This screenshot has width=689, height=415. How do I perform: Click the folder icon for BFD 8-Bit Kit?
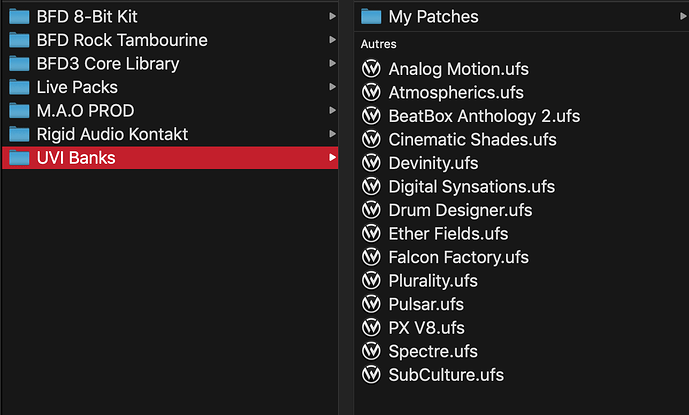pos(20,16)
